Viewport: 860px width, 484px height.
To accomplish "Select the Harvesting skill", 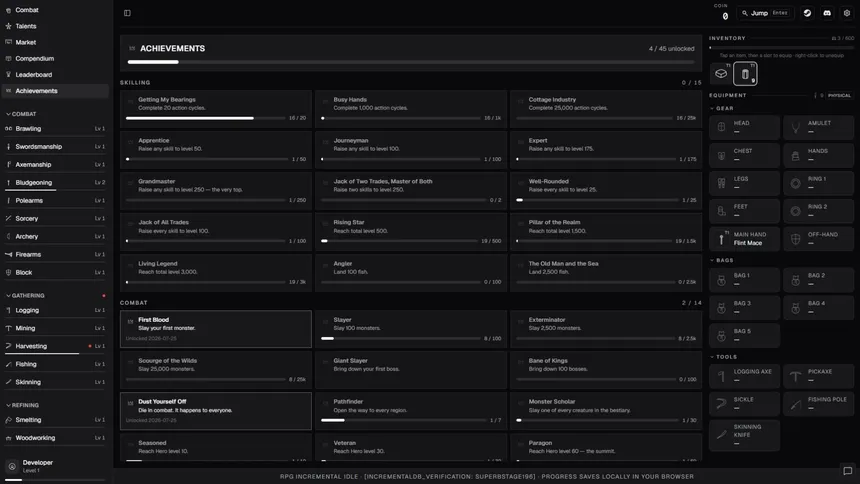I will [55, 346].
